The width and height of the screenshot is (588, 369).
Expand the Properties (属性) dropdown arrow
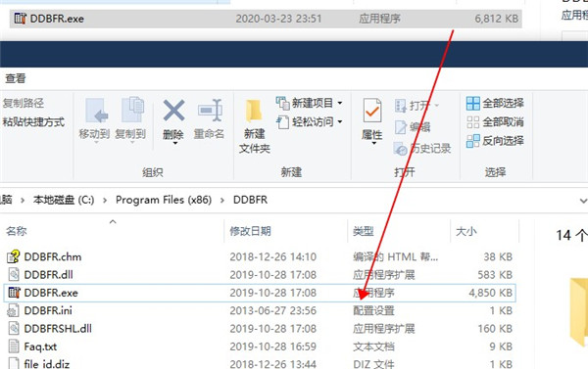373,143
